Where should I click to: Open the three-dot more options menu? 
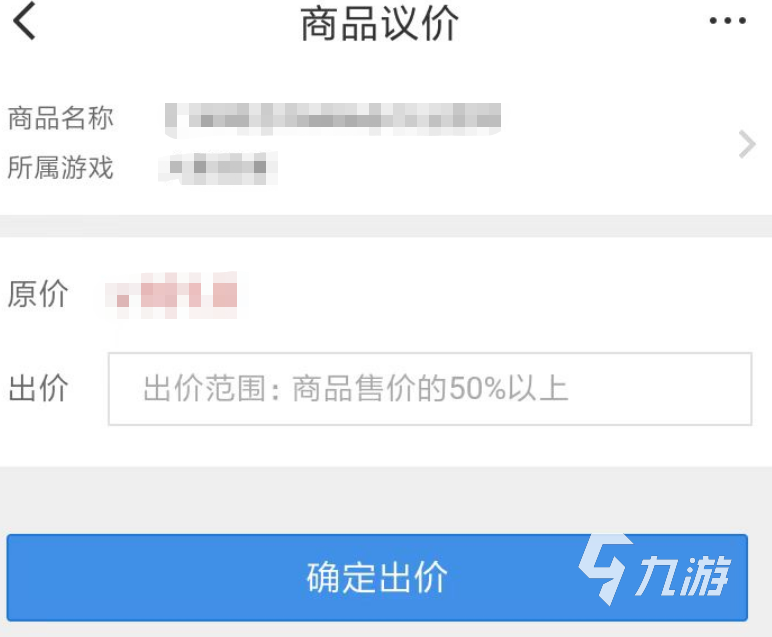click(x=728, y=21)
